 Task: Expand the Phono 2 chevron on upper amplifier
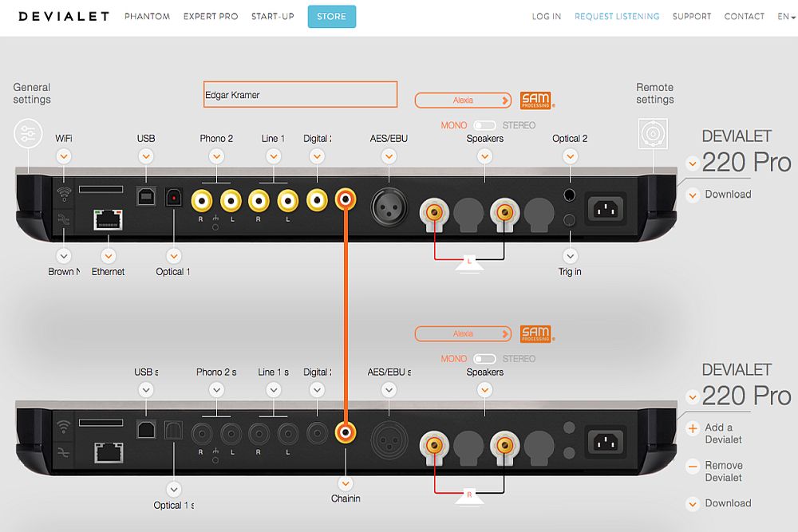217,156
